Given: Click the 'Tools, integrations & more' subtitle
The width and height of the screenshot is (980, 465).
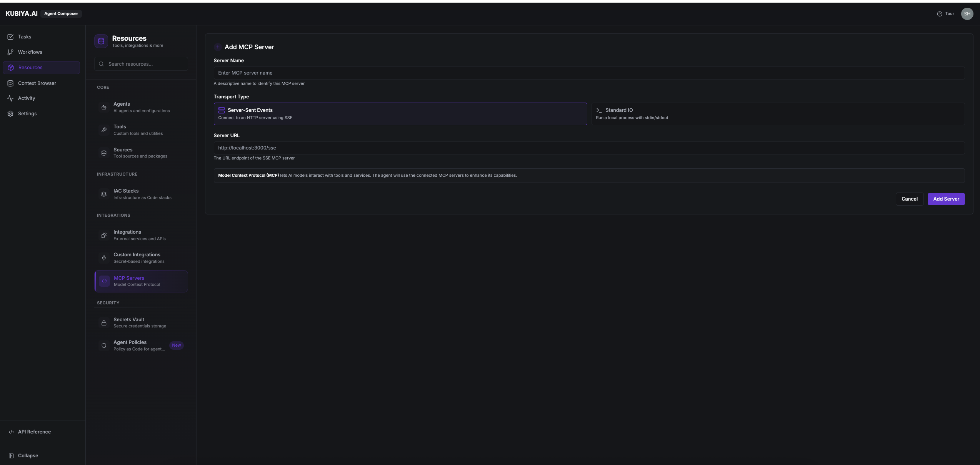Looking at the screenshot, I should [x=138, y=46].
